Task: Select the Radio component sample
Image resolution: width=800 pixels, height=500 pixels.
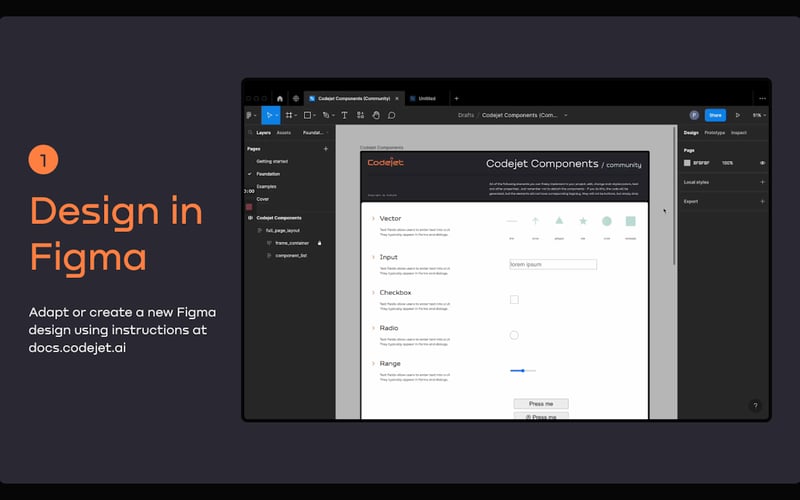Action: (x=514, y=335)
